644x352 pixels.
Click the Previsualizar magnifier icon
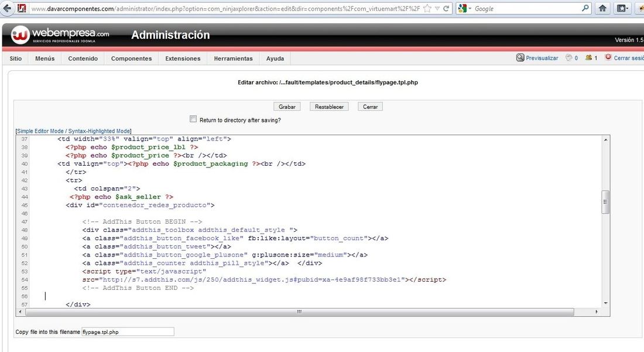tap(520, 58)
